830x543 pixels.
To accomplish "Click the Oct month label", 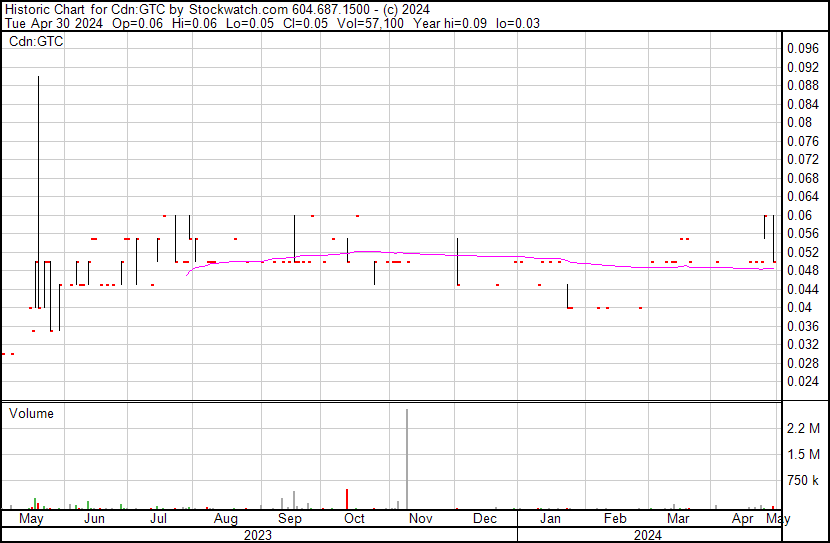I will click(354, 519).
